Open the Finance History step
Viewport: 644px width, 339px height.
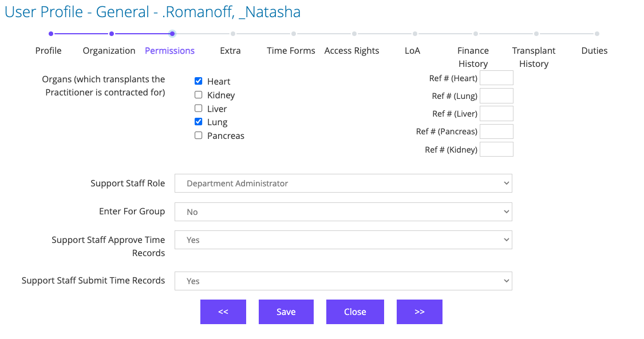[473, 57]
